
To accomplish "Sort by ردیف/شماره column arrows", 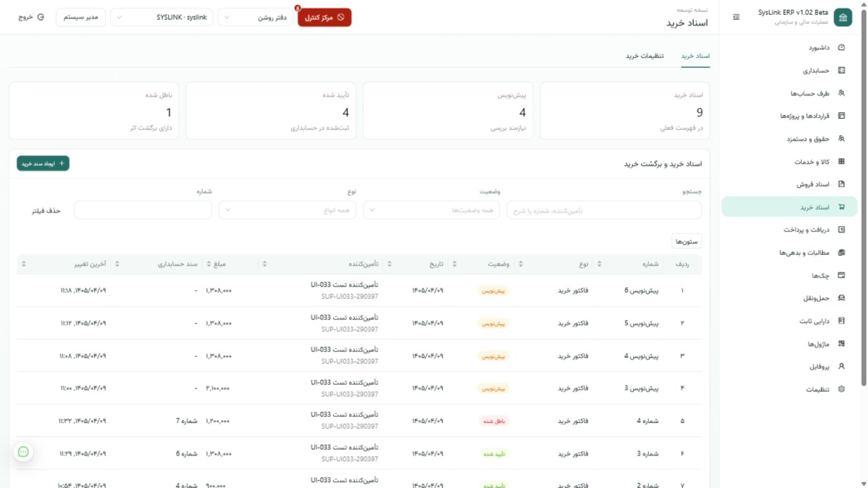I will [x=599, y=264].
